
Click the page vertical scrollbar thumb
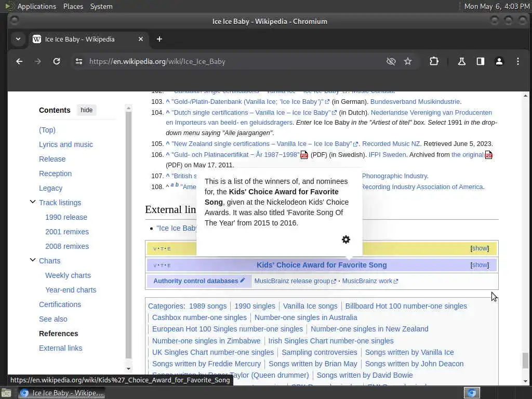[x=525, y=360]
